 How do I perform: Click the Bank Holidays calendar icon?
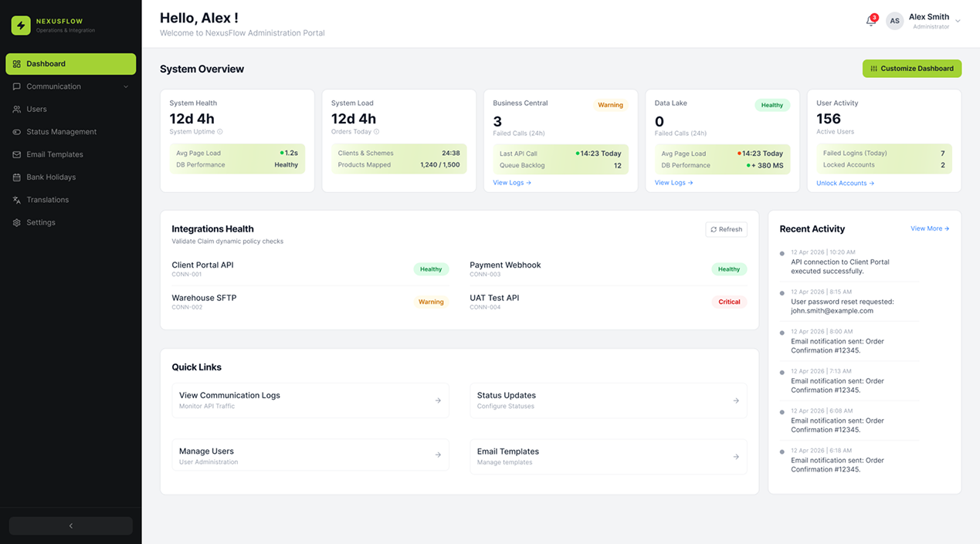pos(17,177)
